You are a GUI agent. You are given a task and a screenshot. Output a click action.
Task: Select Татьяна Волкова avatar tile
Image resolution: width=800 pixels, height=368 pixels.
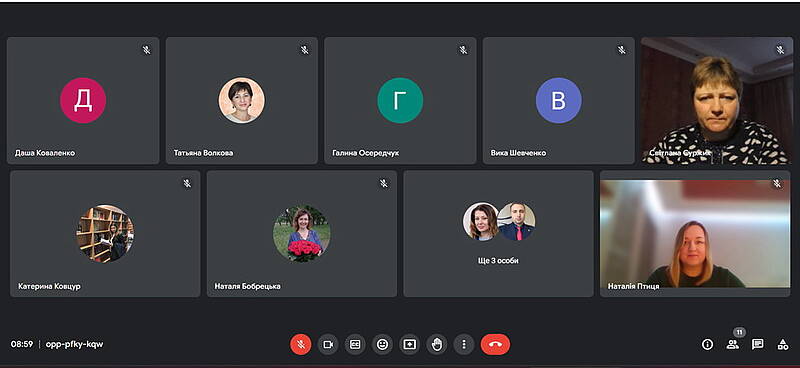click(242, 101)
